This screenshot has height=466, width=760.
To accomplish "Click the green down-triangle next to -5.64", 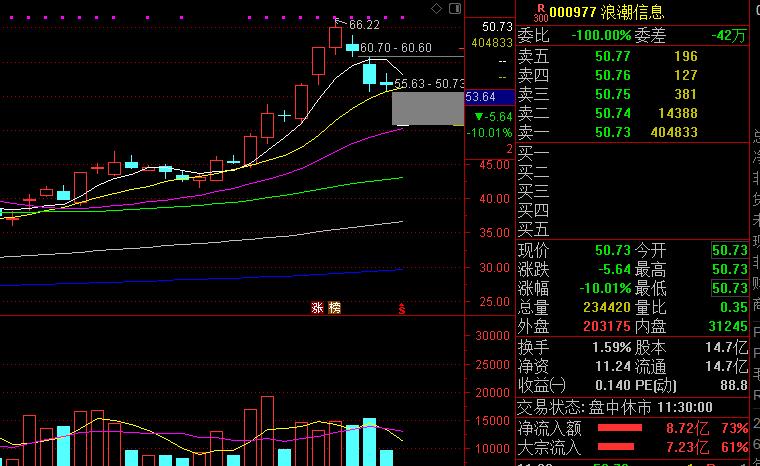I will click(x=479, y=116).
